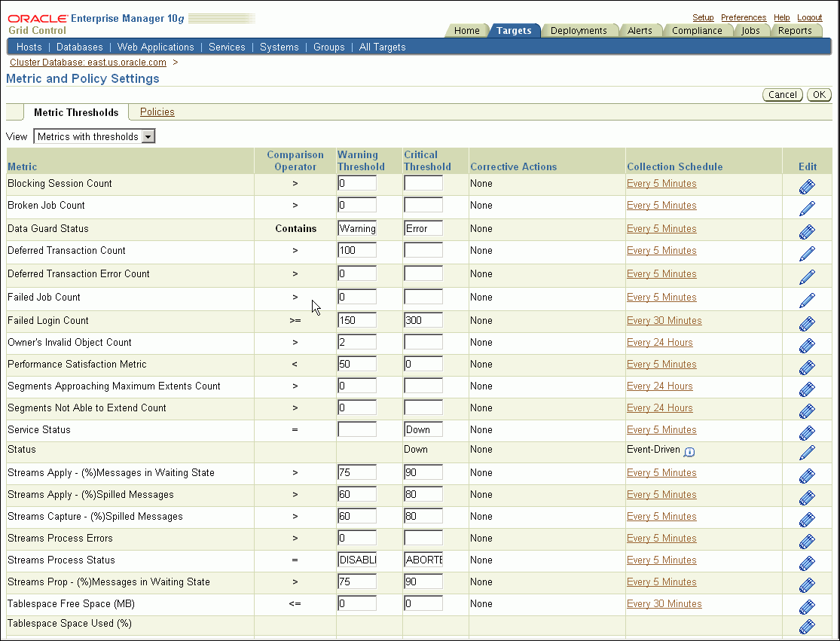Click Owner's Invalid Object Count warning field

pos(357,342)
